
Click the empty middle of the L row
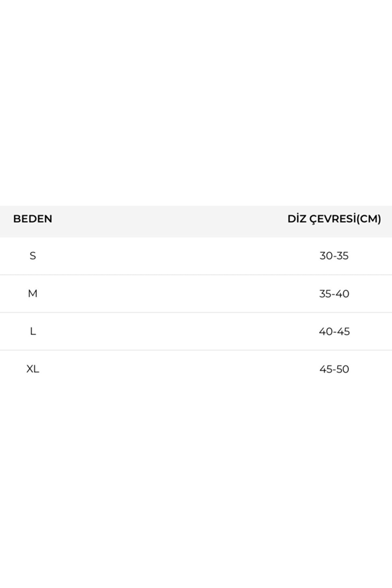click(x=180, y=331)
